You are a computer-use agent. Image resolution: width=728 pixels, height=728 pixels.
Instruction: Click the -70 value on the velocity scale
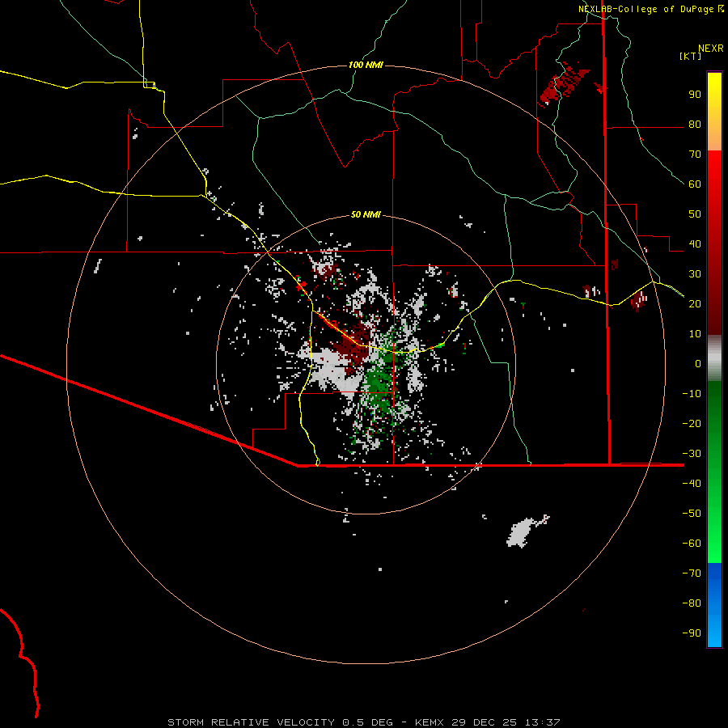coord(692,574)
